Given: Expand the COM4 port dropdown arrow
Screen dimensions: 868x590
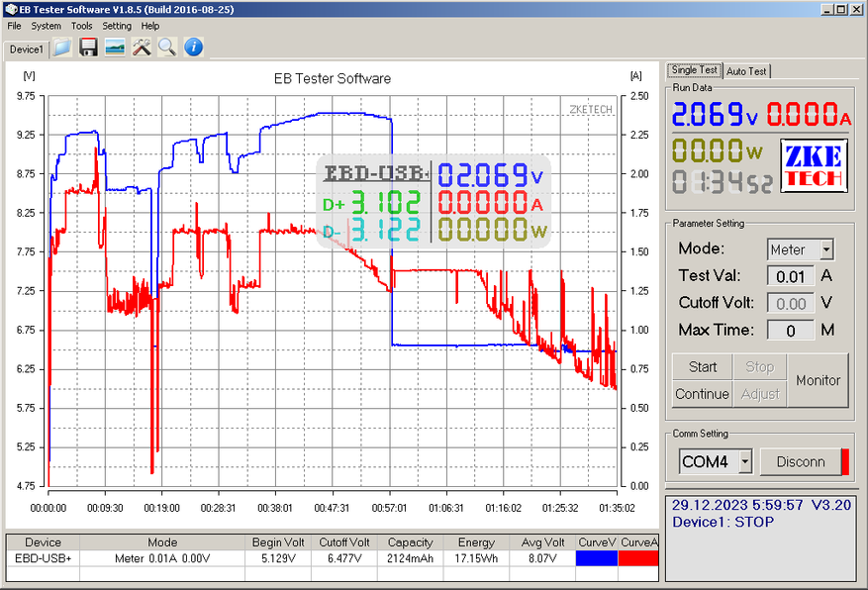Looking at the screenshot, I should pos(745,461).
